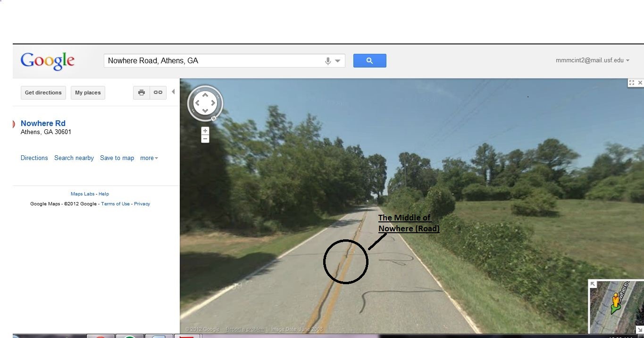Expand the overview mini map corner arrow

593,284
